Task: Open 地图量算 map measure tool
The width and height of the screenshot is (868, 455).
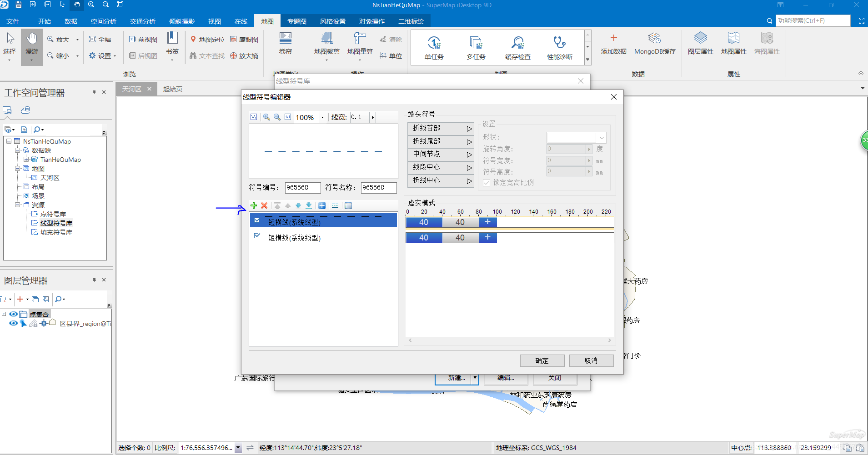Action: [x=360, y=45]
